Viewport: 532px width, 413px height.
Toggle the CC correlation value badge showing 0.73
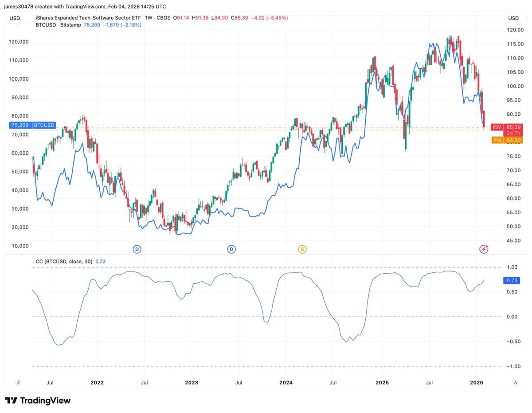click(511, 280)
